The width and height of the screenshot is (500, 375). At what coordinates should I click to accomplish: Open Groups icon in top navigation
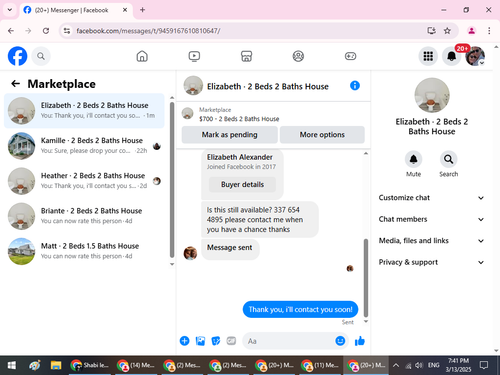click(298, 56)
